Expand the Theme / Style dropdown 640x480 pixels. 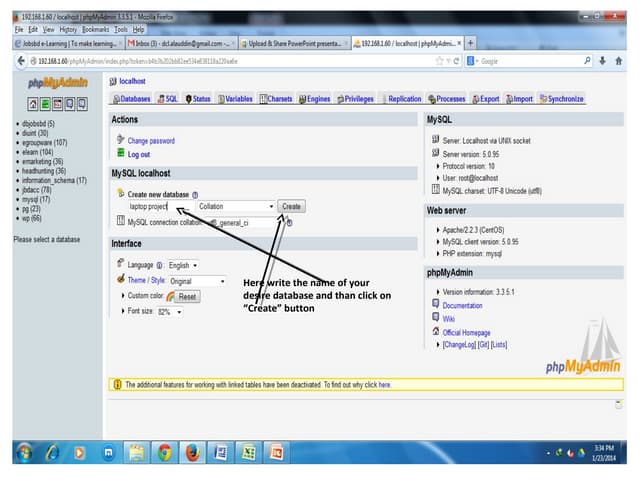[196, 281]
